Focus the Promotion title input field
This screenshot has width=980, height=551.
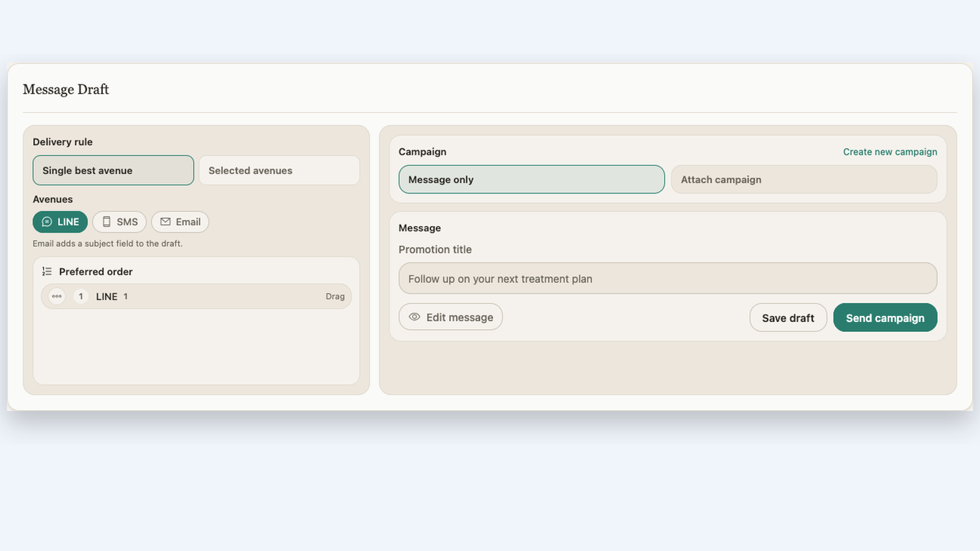(668, 279)
